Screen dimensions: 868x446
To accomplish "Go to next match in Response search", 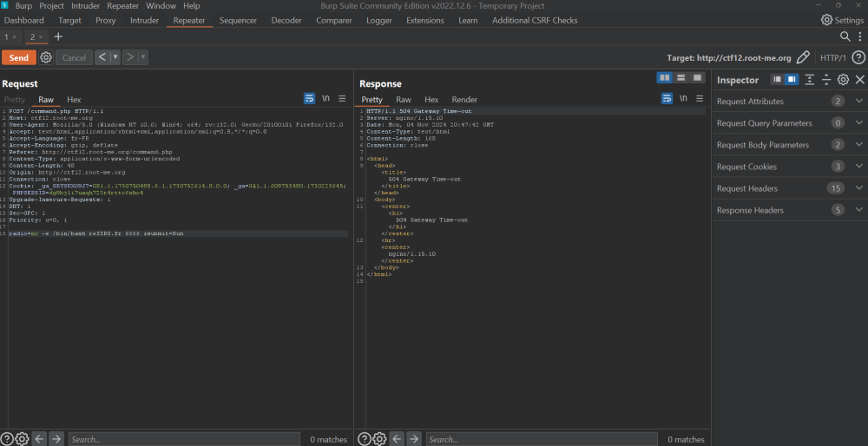I will pos(413,439).
